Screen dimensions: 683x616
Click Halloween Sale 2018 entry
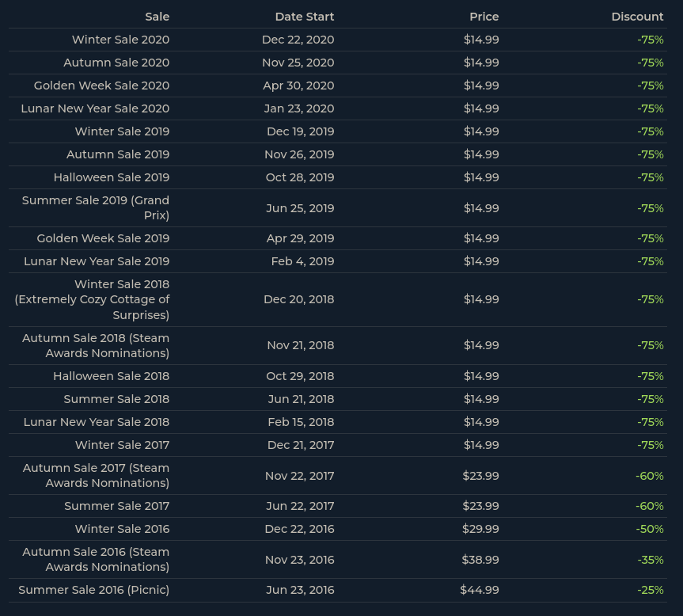point(111,376)
